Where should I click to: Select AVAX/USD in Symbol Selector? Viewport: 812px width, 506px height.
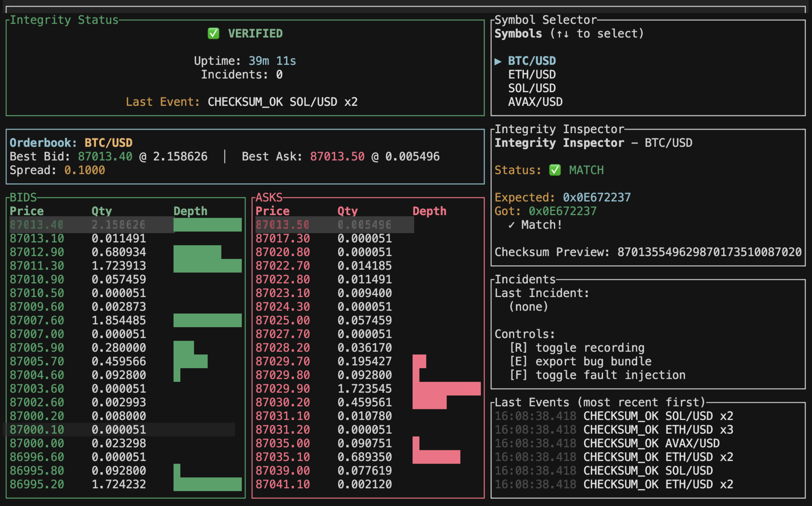pos(535,102)
